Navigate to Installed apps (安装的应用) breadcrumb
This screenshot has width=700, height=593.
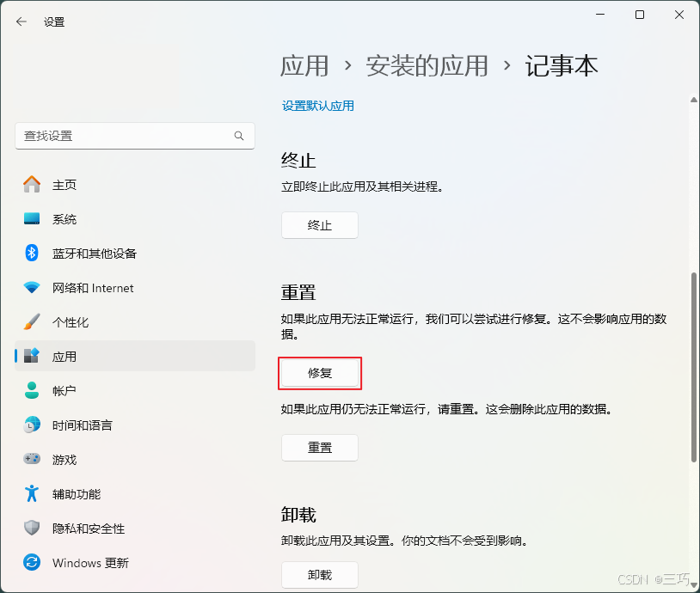tap(427, 66)
